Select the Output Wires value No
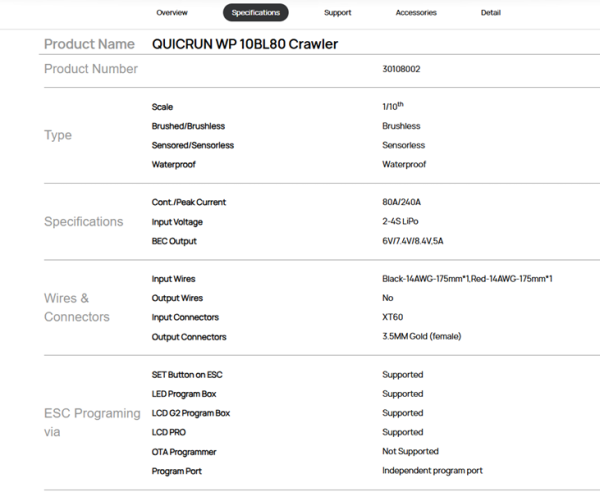 click(388, 298)
